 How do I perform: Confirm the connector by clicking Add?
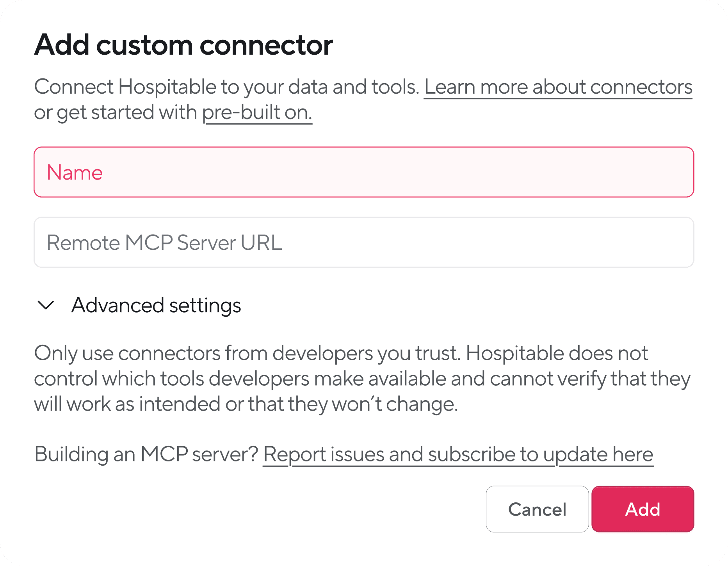tap(643, 509)
